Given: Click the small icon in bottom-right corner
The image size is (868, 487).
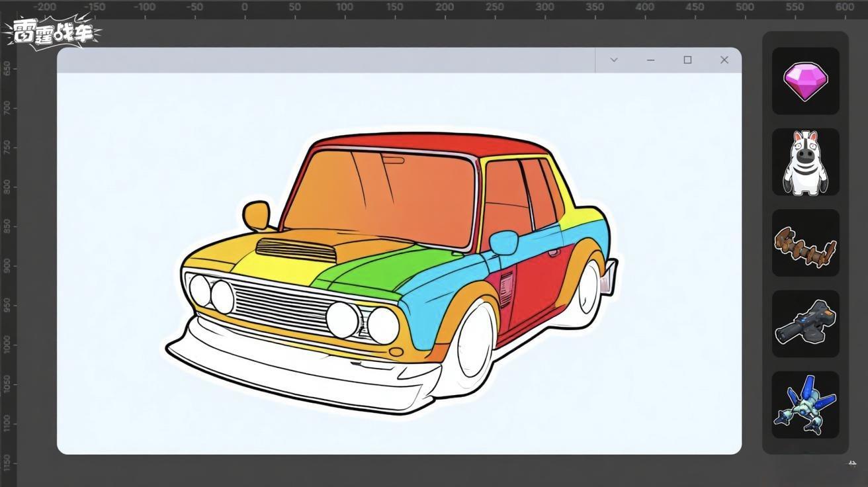Looking at the screenshot, I should point(852,464).
